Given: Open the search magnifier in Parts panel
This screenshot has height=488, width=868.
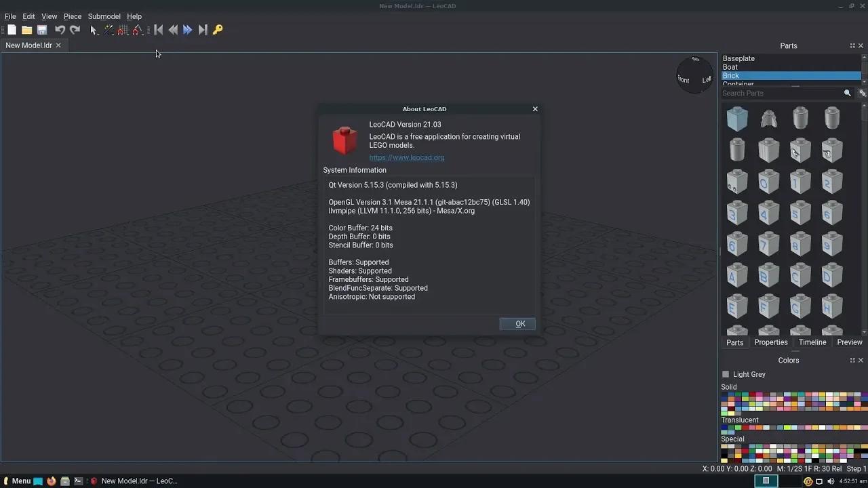Looking at the screenshot, I should (x=847, y=93).
